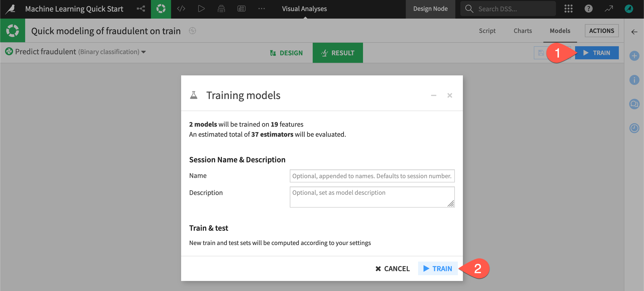
Task: Click the plus icon in the right sidebar
Action: pyautogui.click(x=634, y=56)
